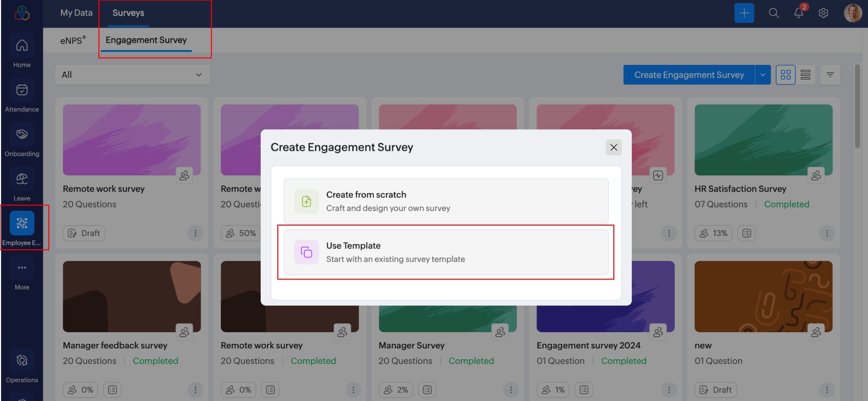Click the search magnifier icon
Viewport: 868px width, 401px height.
click(774, 13)
